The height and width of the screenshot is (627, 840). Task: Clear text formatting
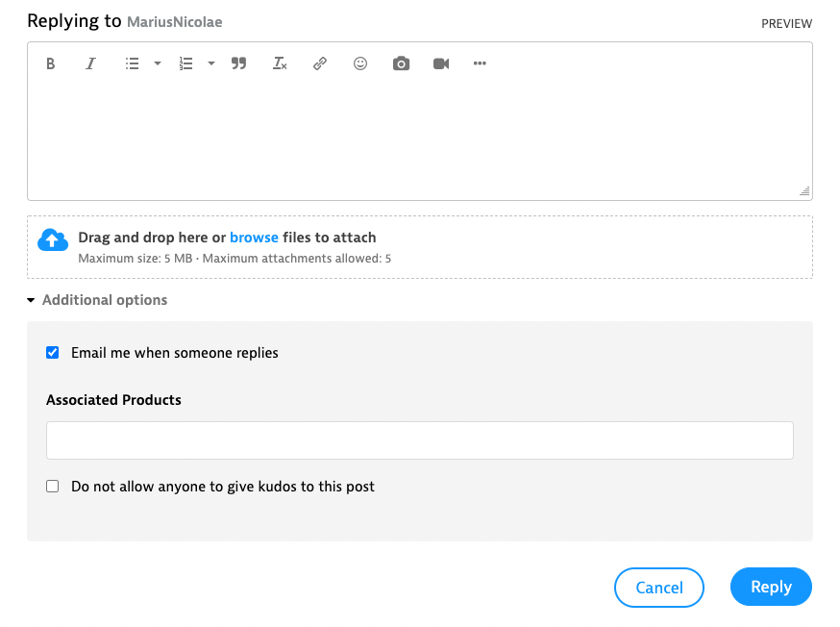point(280,63)
